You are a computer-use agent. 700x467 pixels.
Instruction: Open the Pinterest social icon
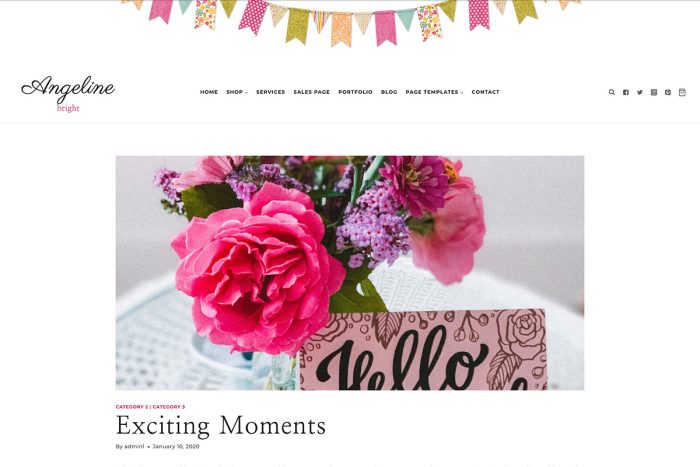coord(668,92)
